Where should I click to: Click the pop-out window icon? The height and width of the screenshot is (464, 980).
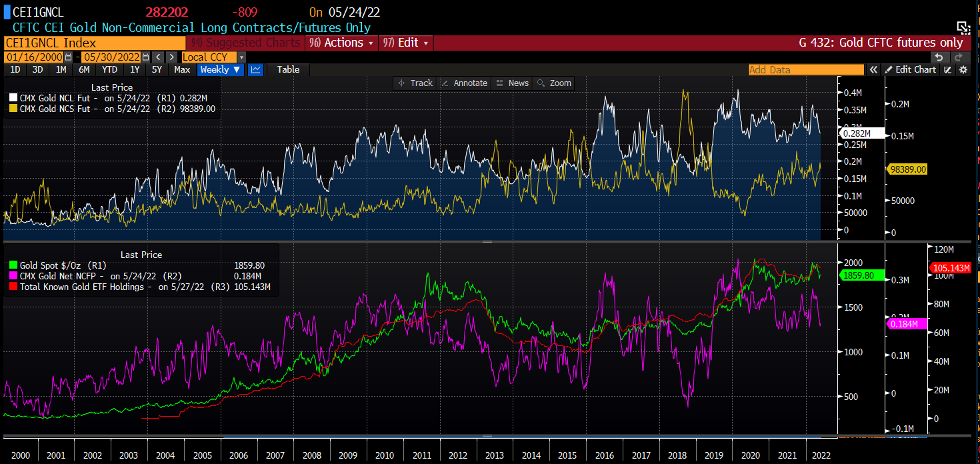click(963, 27)
